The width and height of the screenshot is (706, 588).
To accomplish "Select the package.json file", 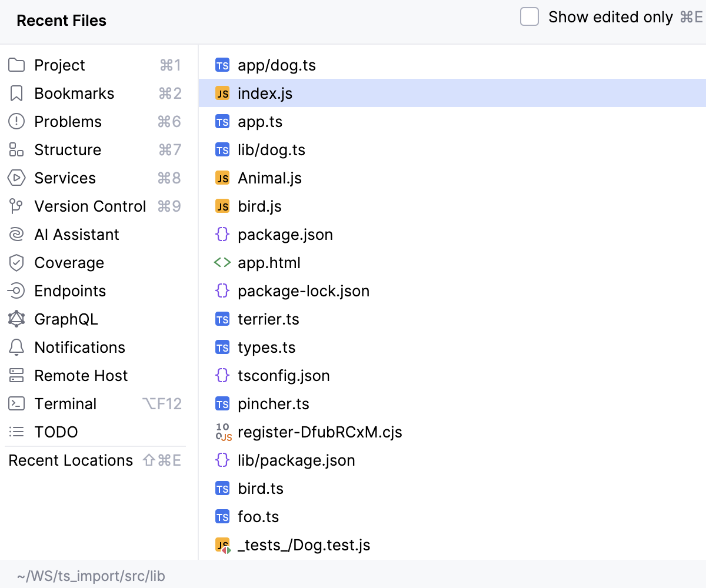I will 285,234.
